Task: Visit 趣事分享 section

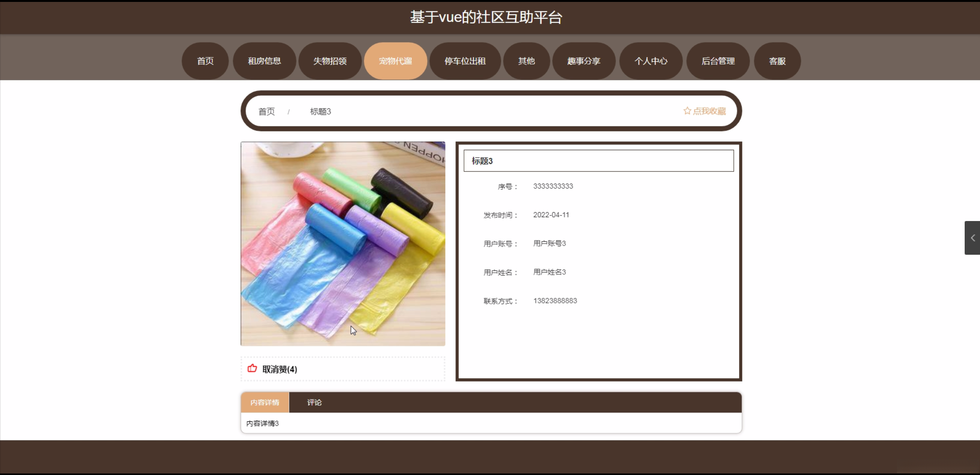Action: point(583,61)
